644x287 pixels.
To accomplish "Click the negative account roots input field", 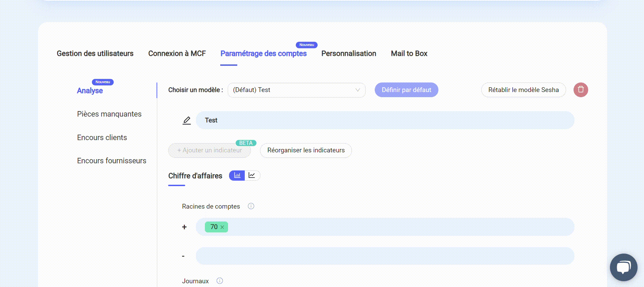I will pos(385,256).
